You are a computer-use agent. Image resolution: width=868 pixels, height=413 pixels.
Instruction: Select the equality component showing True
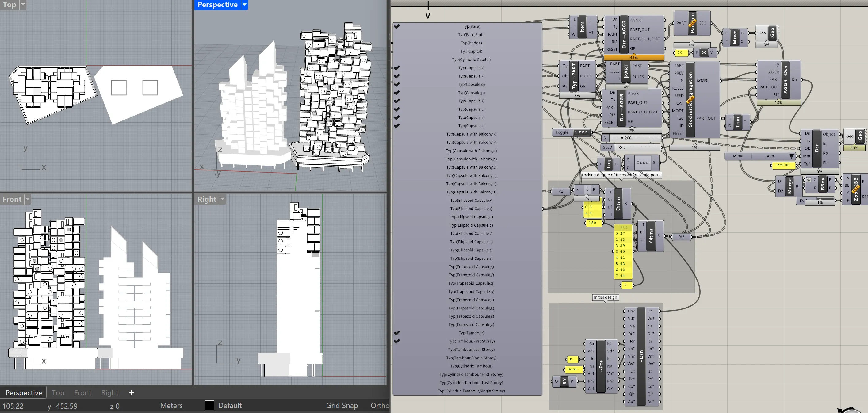[x=642, y=163]
